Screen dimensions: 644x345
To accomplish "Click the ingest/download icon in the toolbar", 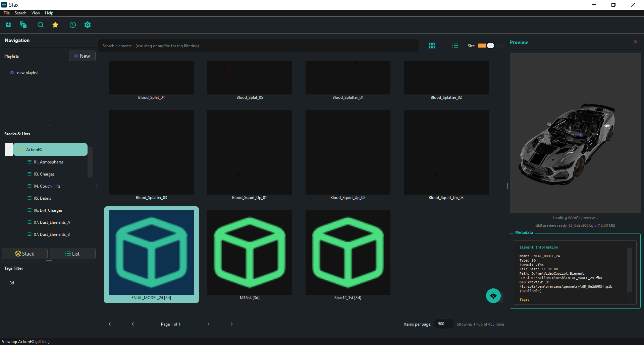I will point(8,25).
